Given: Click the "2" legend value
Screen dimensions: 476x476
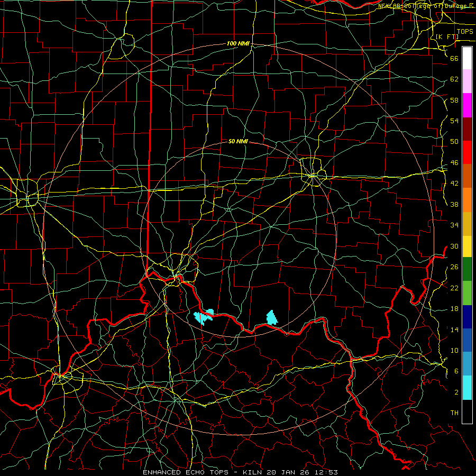Looking at the screenshot, I should [456, 392].
